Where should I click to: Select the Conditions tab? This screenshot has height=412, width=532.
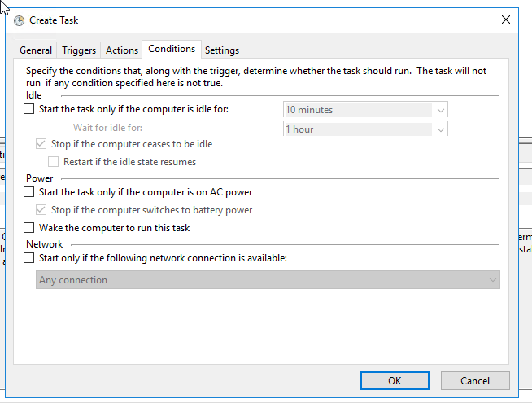(172, 50)
